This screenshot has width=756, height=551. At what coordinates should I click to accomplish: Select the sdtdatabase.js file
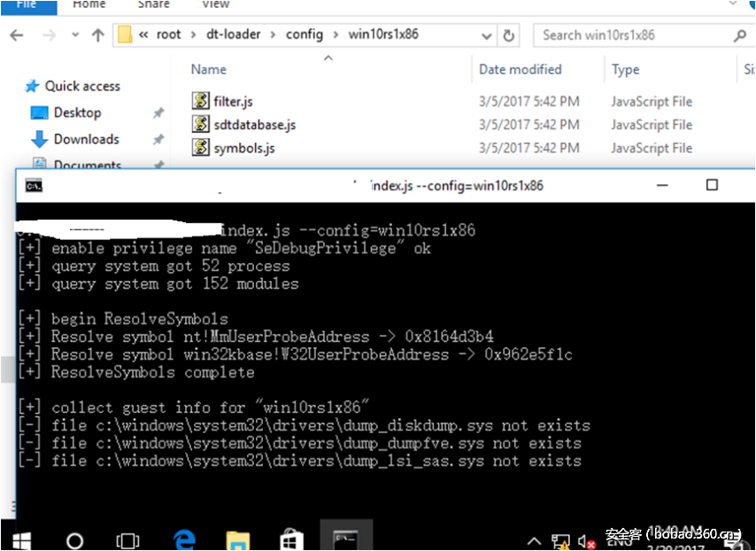tap(255, 125)
